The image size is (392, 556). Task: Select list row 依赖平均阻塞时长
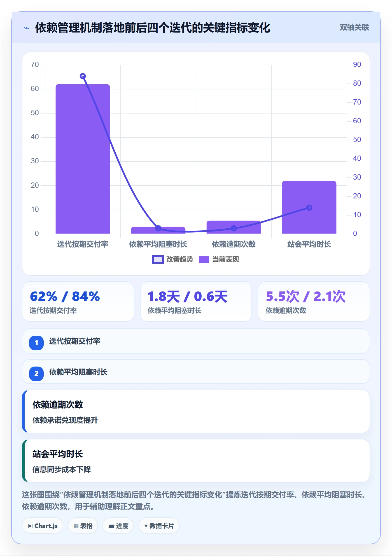pos(196,372)
